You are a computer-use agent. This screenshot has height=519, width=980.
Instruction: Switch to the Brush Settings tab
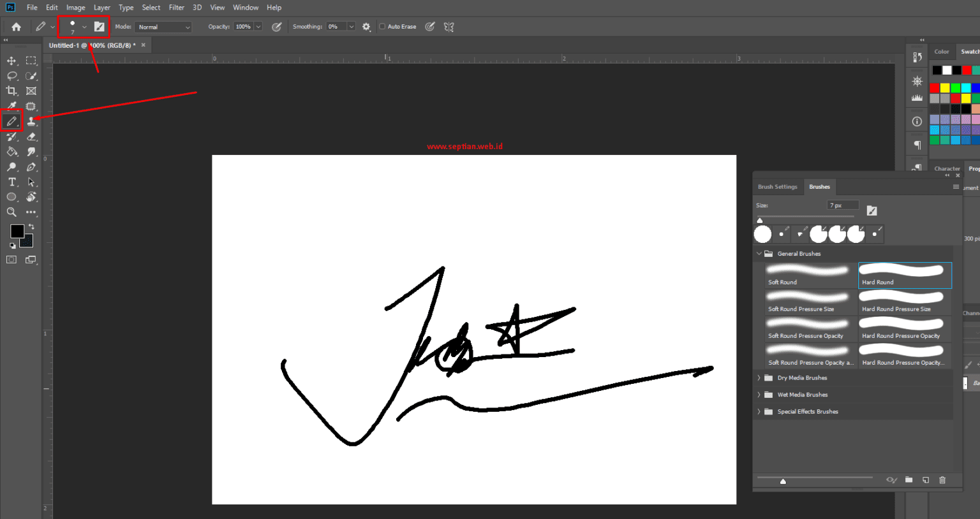(777, 187)
